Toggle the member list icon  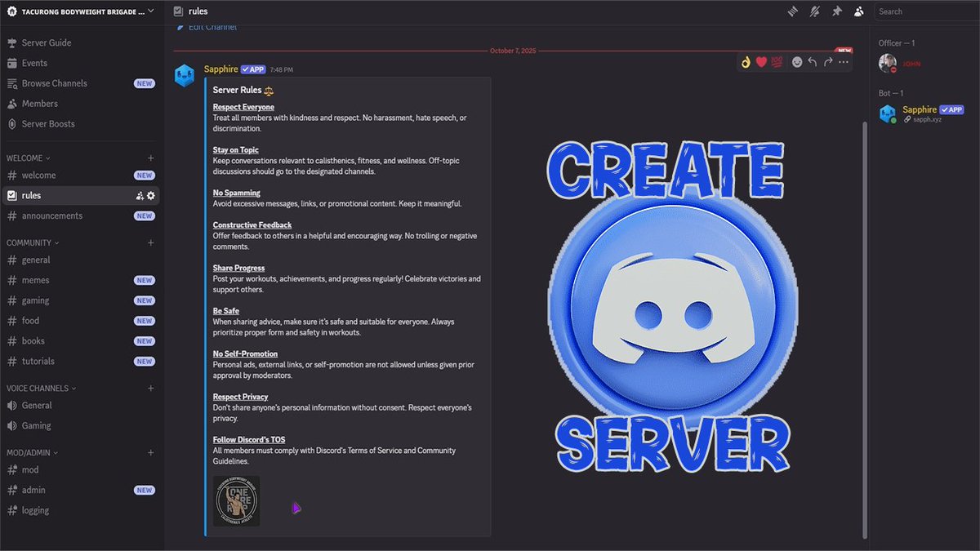[x=858, y=11]
